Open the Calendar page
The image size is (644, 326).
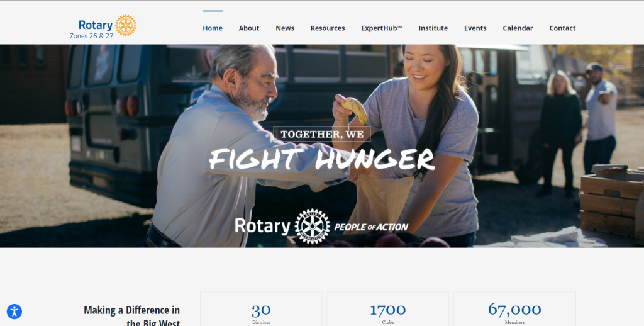tap(518, 28)
